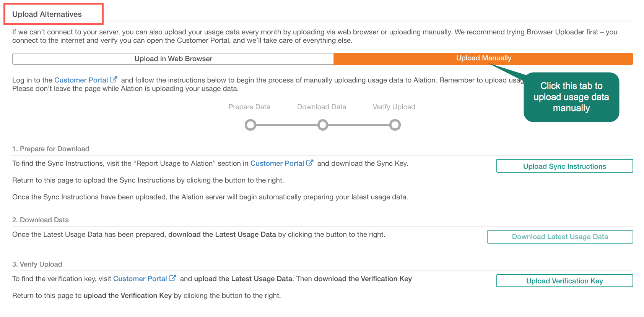Open Customer Portal link in Verify step
The height and width of the screenshot is (317, 644).
click(x=140, y=279)
